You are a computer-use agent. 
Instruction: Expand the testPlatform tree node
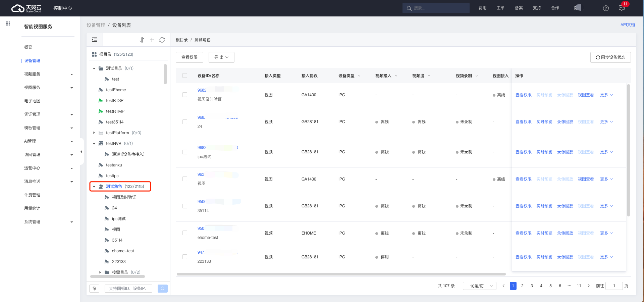pos(94,133)
